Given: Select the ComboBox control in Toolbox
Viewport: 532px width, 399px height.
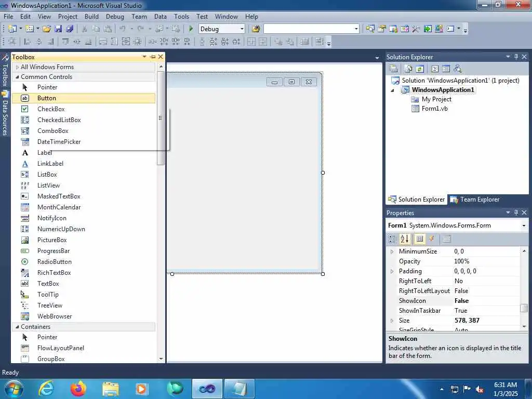Looking at the screenshot, I should 84,130.
